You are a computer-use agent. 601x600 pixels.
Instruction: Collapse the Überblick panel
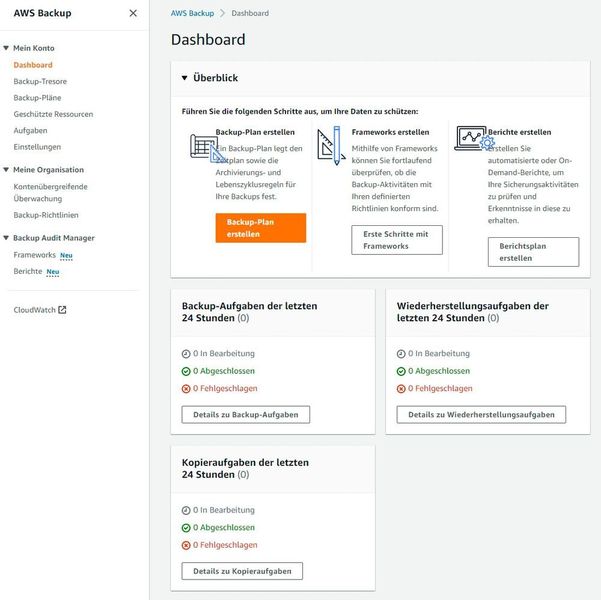coord(185,78)
